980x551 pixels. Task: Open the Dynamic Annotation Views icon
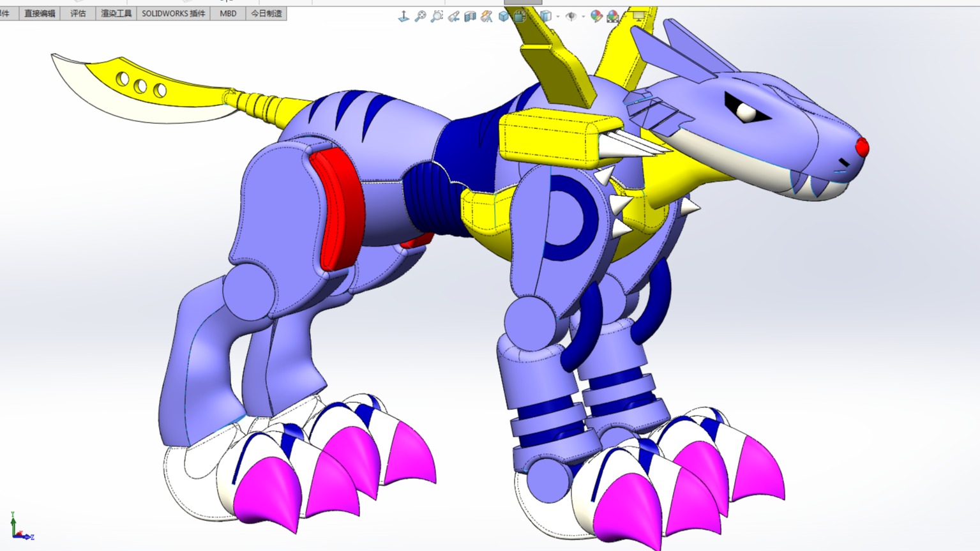pos(487,17)
